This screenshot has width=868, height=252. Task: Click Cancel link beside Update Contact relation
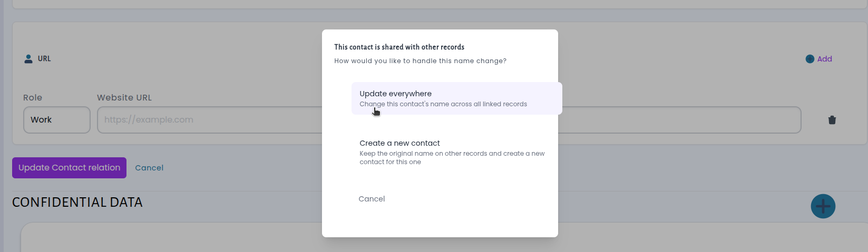149,168
